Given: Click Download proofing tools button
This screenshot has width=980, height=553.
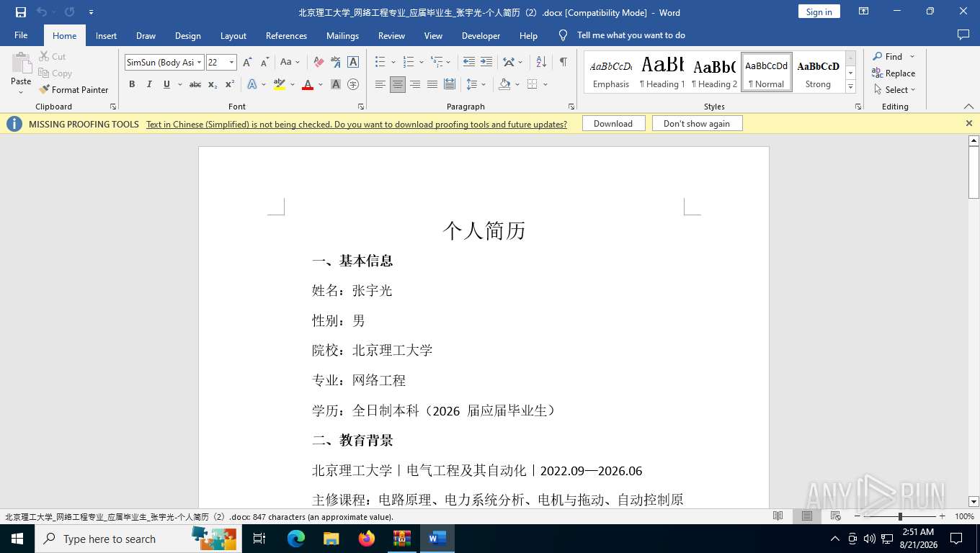Looking at the screenshot, I should (x=613, y=124).
